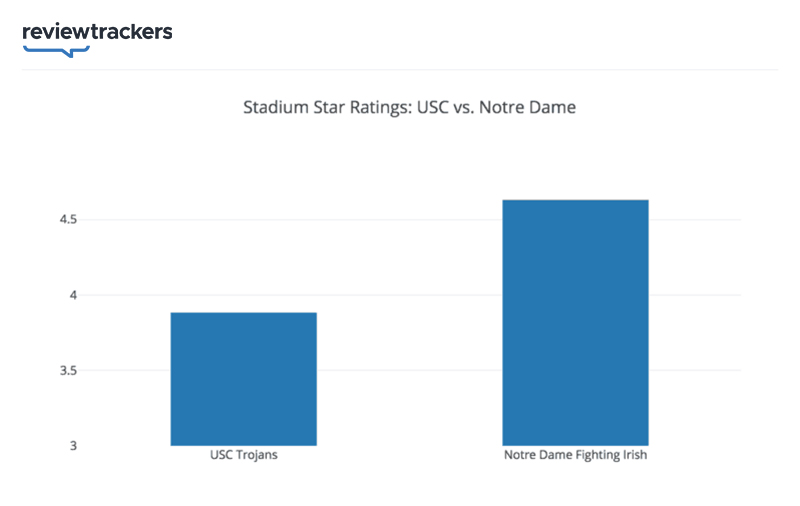This screenshot has width=800, height=506.
Task: Click the 3.5 gridline between the bars
Action: 410,370
